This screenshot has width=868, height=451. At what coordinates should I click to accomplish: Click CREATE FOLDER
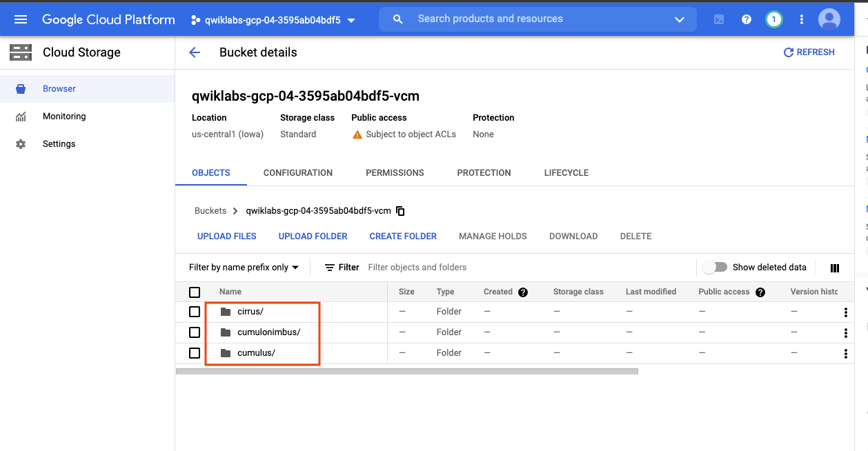pos(403,237)
